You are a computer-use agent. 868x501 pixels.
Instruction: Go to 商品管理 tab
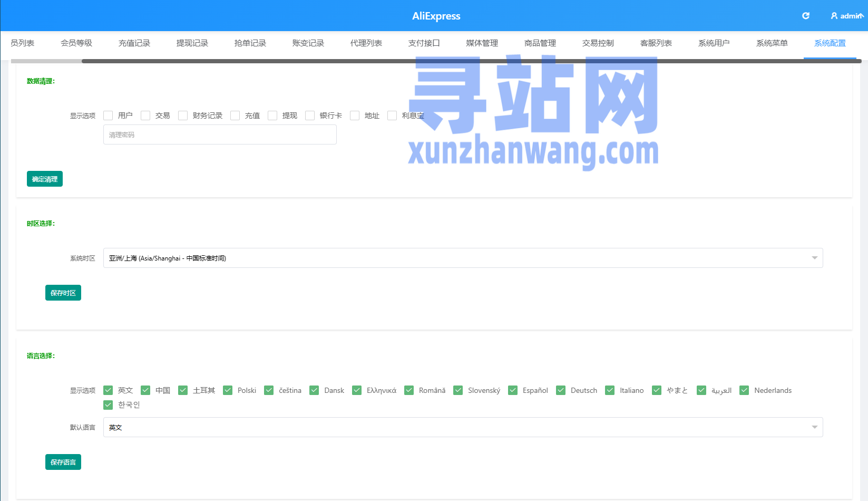coord(540,43)
